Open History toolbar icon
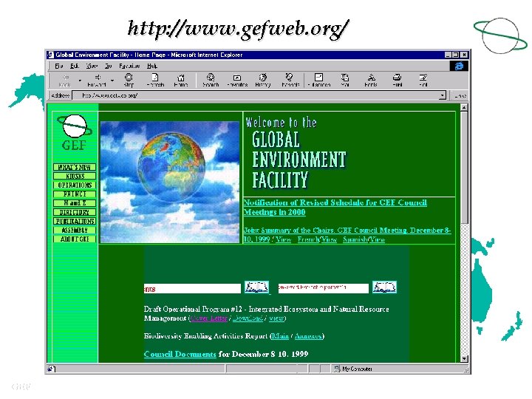 tap(263, 81)
